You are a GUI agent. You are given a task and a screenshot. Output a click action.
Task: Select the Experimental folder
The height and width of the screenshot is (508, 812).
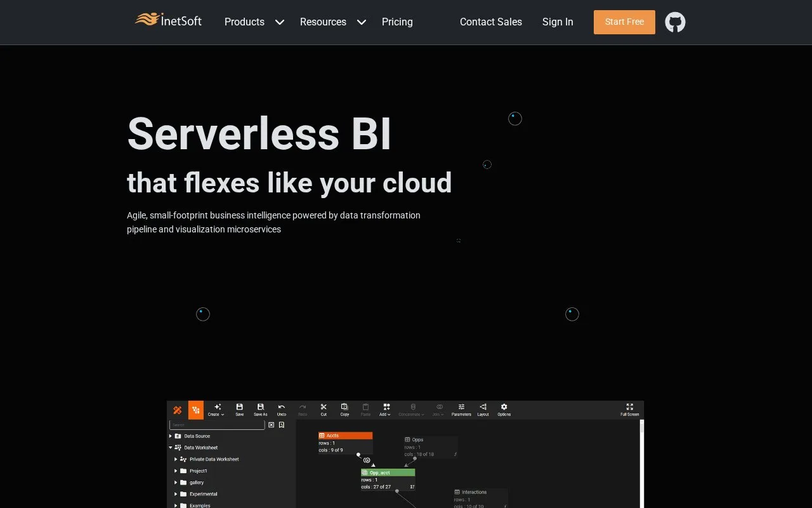[203, 494]
